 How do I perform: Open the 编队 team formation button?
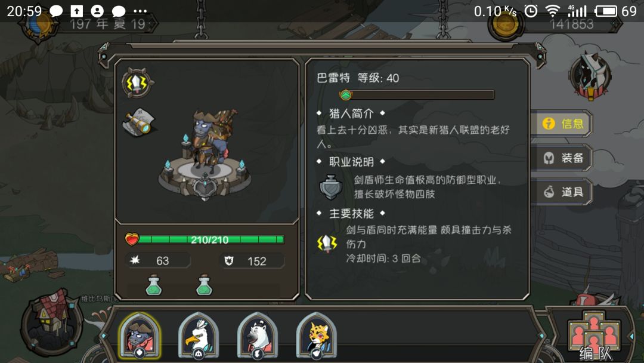595,336
